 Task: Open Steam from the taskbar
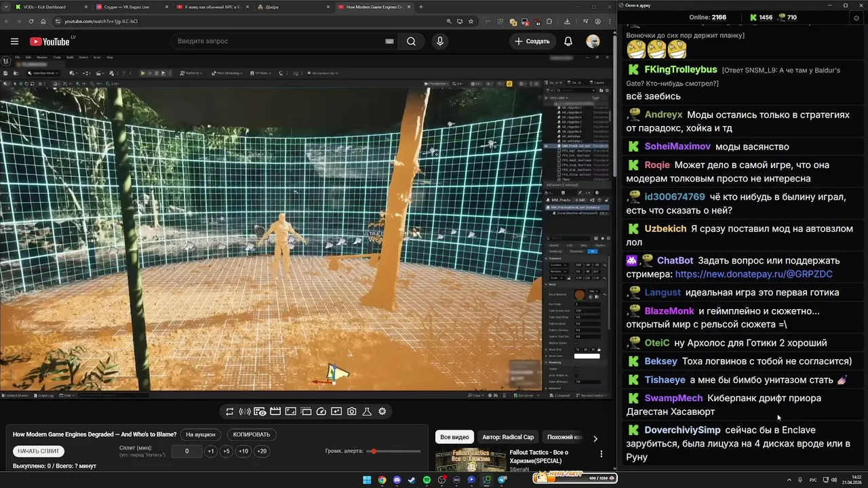point(412,480)
